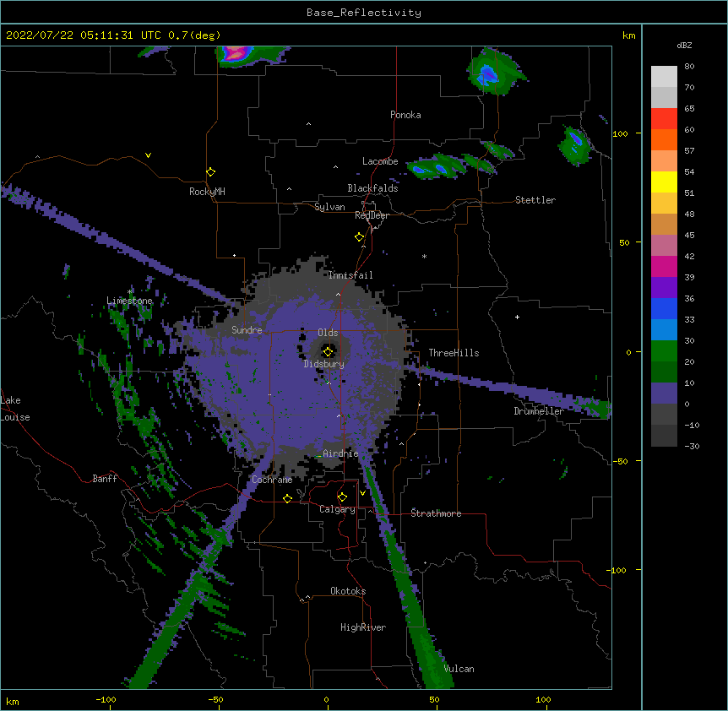Click the Base_Reflectivity title
728x711 pixels.
[x=364, y=13]
